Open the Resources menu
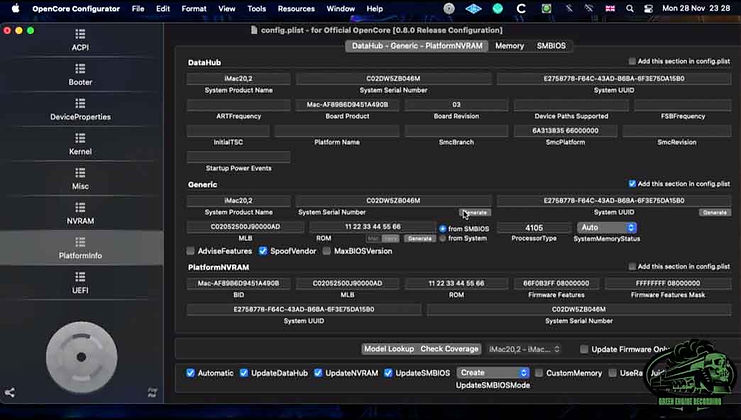The image size is (741, 420). tap(296, 9)
